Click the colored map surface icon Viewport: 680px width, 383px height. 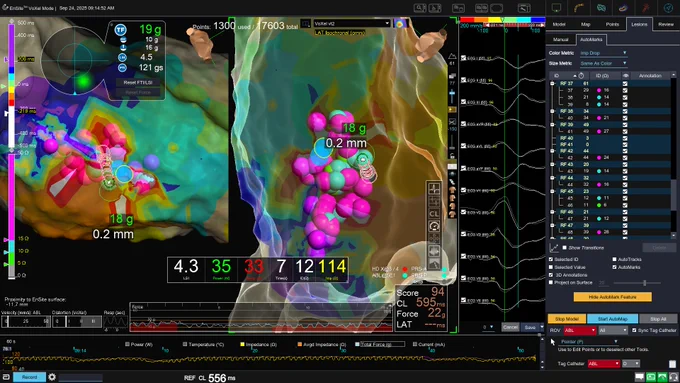coord(623,7)
